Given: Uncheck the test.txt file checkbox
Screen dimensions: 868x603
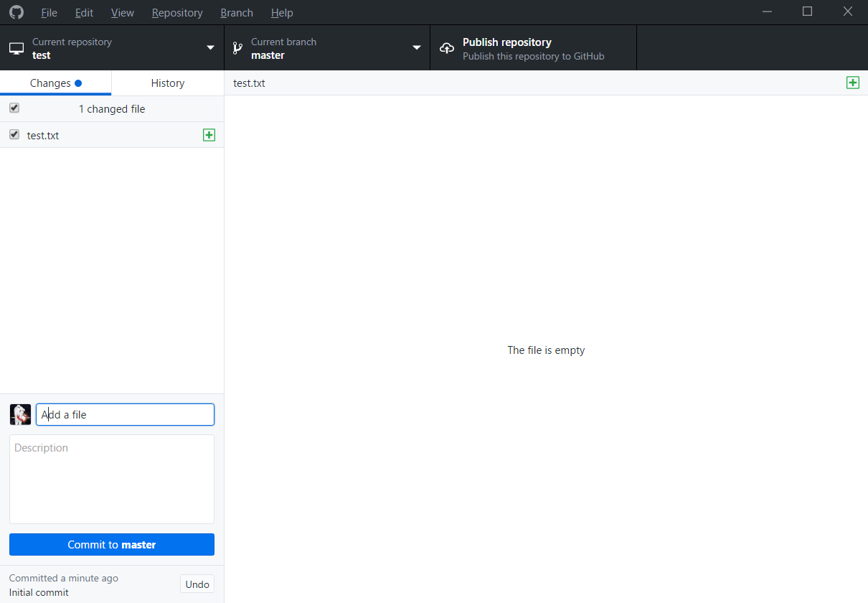Looking at the screenshot, I should coord(14,134).
